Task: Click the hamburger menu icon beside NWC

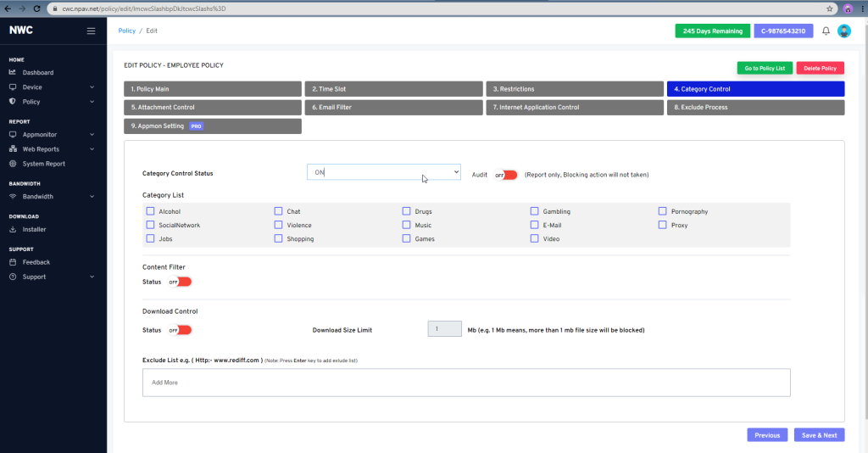Action: [91, 31]
